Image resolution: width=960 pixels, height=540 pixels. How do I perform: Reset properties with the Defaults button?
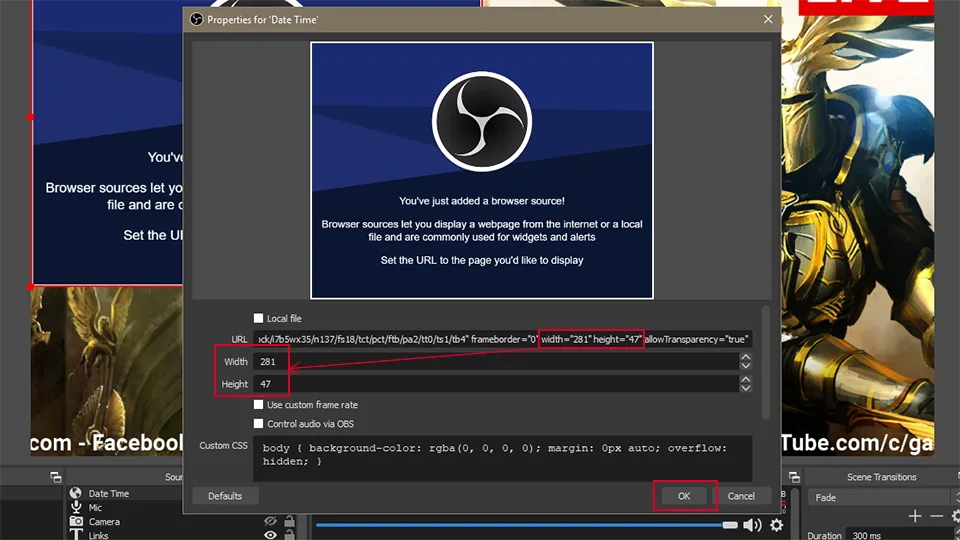[225, 496]
